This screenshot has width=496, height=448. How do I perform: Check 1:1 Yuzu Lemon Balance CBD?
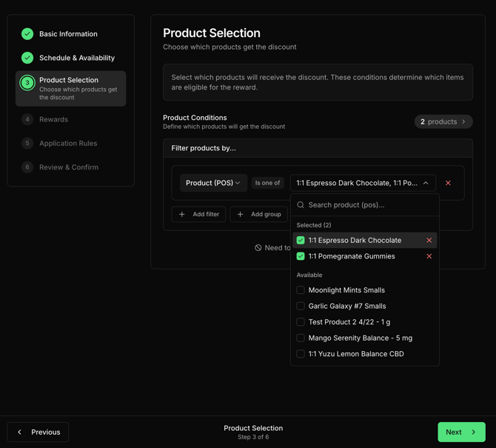click(301, 354)
